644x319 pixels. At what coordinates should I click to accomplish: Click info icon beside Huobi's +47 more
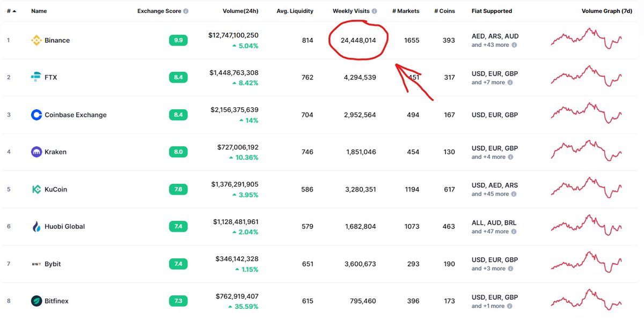tap(514, 232)
